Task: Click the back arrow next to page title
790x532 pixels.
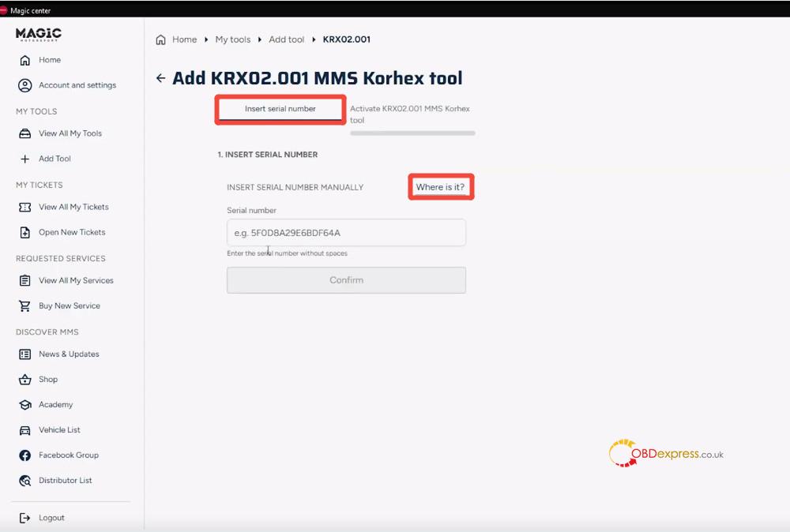Action: point(160,78)
